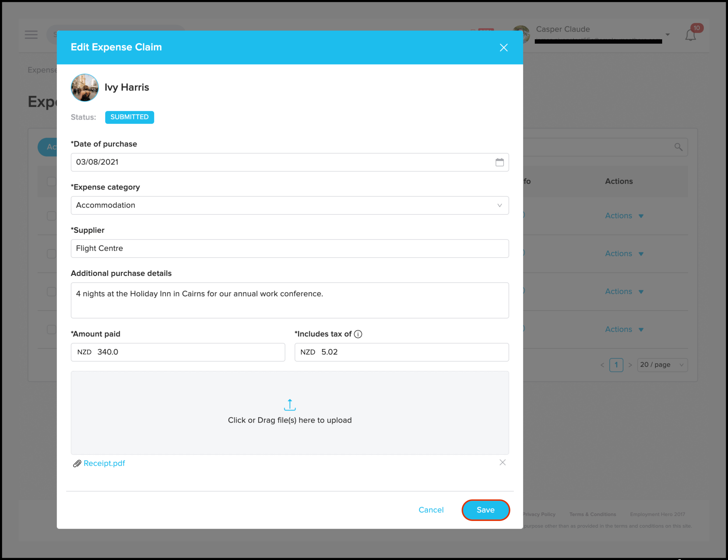Close the Edit Expense Claim dialog
Image resolution: width=728 pixels, height=560 pixels.
pos(503,48)
